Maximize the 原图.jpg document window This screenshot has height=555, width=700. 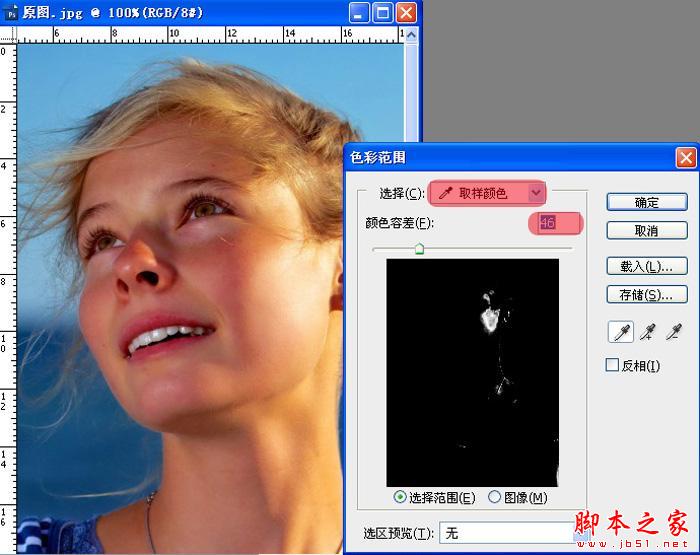coord(383,13)
